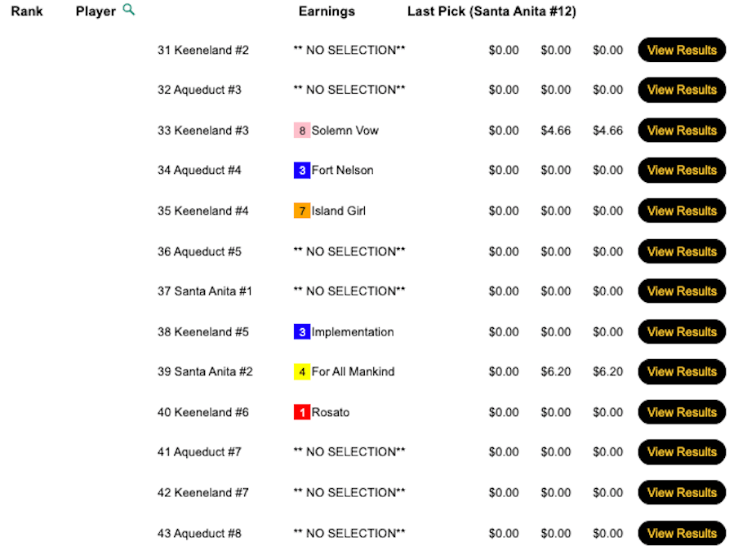Open results for Santa Anita #1
The image size is (756, 555).
coord(682,291)
